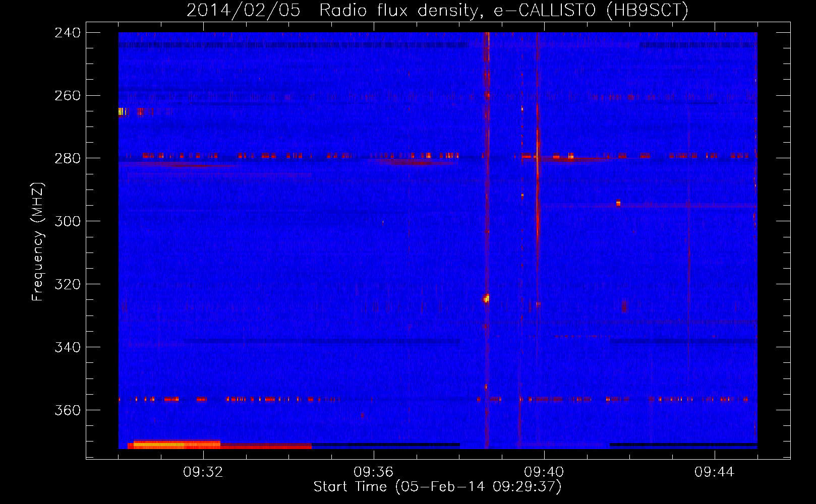The height and width of the screenshot is (504, 816).
Task: Click the 360 frequency tick label
Action: pos(68,410)
